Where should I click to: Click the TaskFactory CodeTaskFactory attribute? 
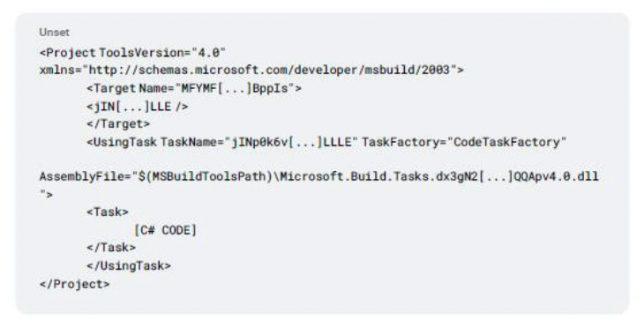464,142
